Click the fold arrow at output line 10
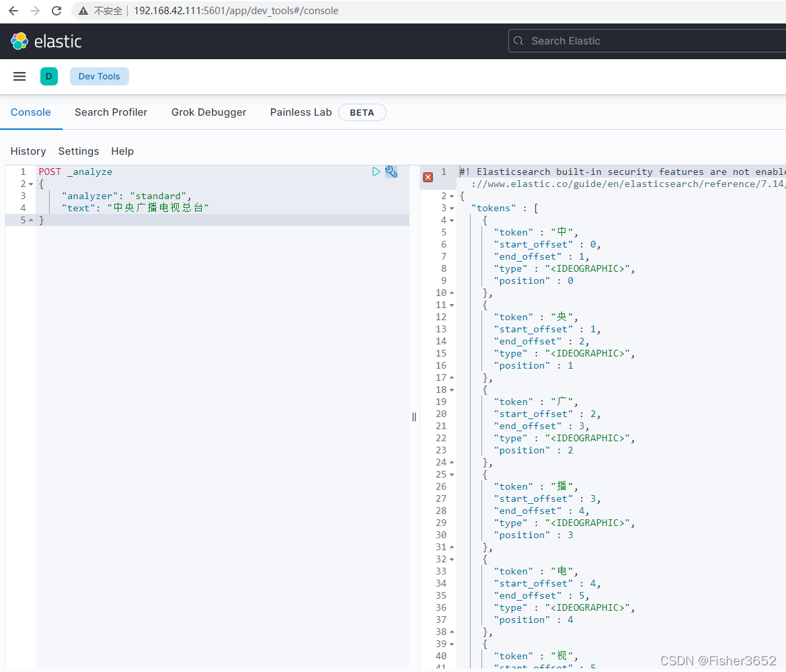This screenshot has height=672, width=786. coord(452,293)
